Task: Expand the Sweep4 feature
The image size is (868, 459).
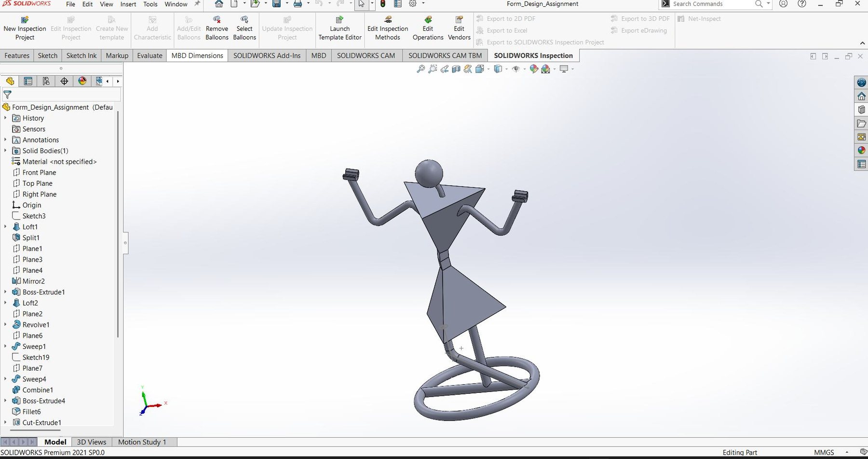Action: tap(5, 379)
